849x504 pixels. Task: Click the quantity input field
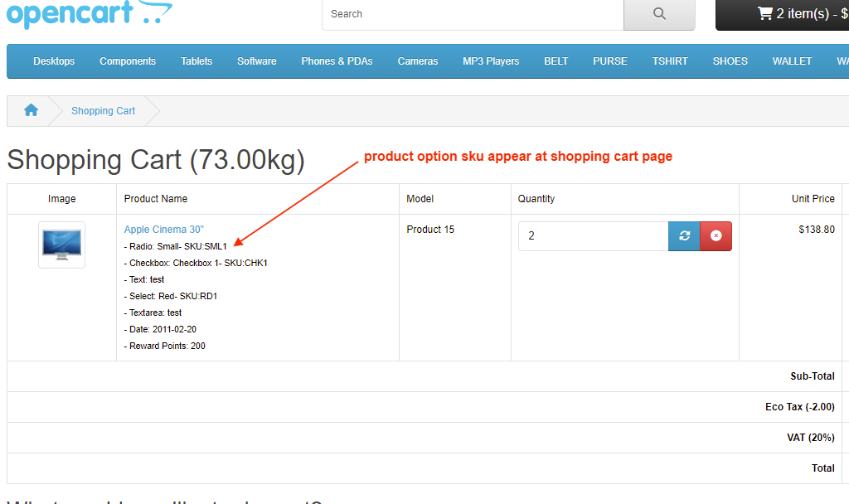tap(592, 235)
